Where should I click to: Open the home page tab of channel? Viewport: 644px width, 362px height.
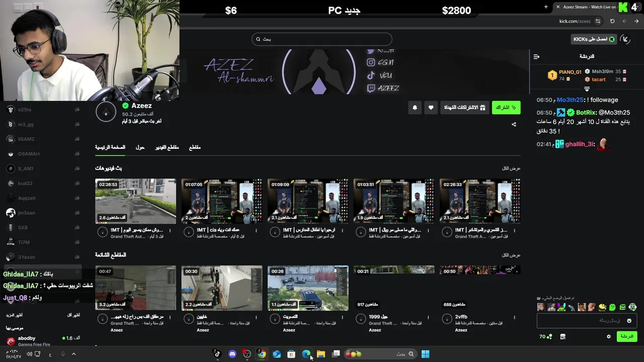pos(110,147)
